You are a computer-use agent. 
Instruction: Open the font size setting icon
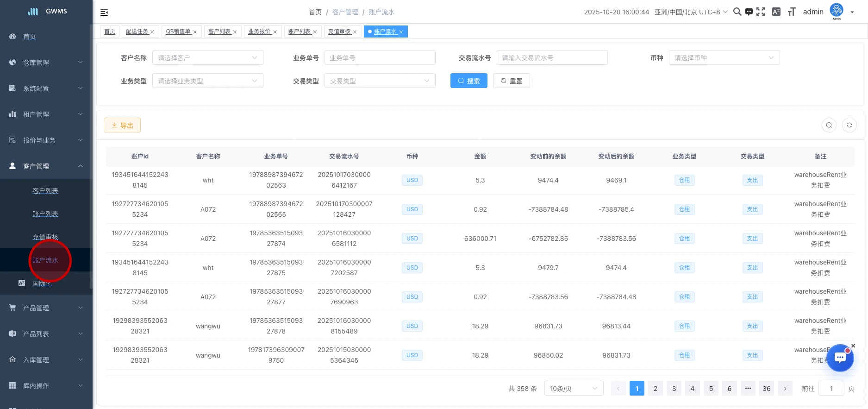point(792,12)
